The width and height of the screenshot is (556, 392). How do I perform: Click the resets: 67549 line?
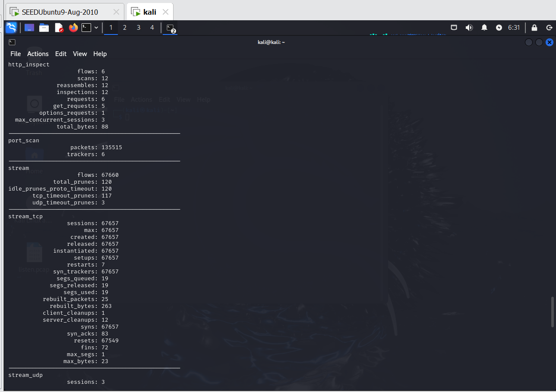(x=96, y=341)
